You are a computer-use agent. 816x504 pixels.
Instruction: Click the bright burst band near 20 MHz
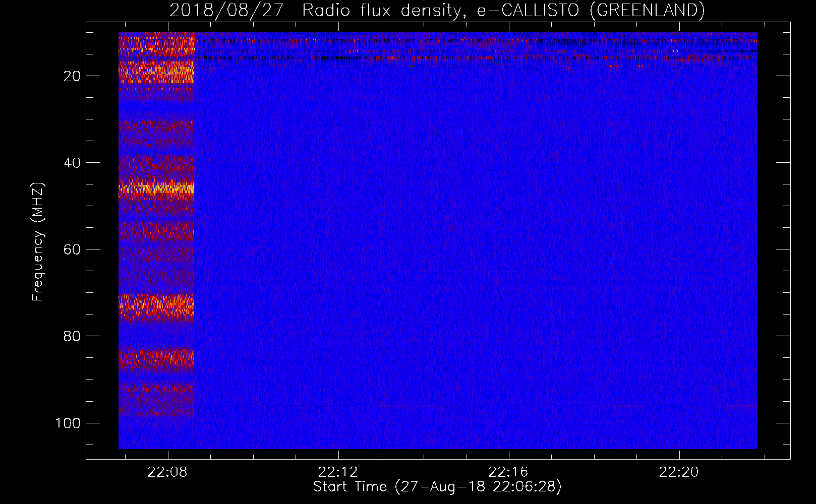156,73
